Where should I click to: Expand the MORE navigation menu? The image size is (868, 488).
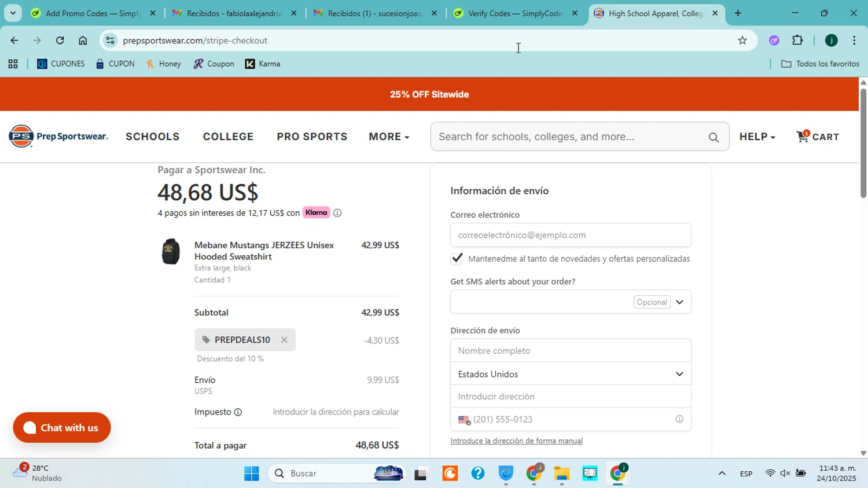point(389,137)
